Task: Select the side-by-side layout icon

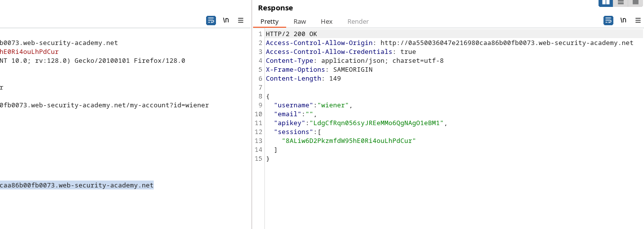Action: coord(606,2)
